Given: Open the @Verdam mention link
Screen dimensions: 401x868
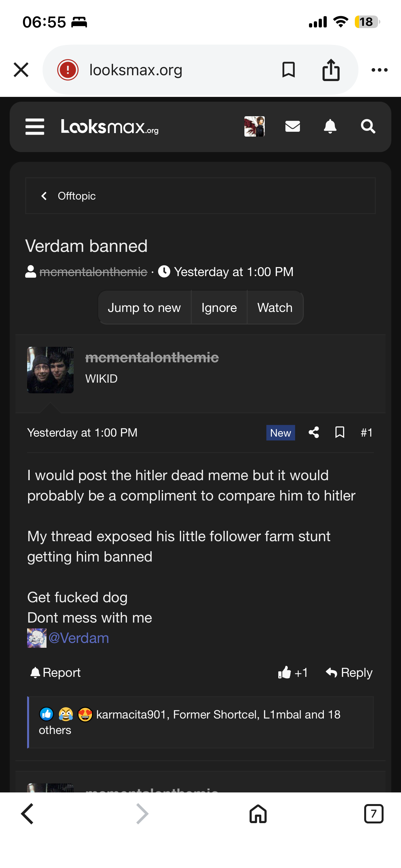Looking at the screenshot, I should pos(78,638).
